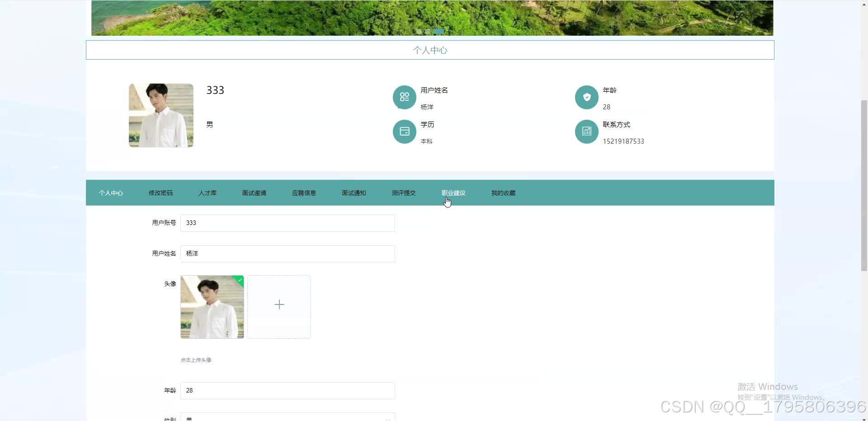
Task: Click the gender text 男 in profile
Action: pos(210,125)
